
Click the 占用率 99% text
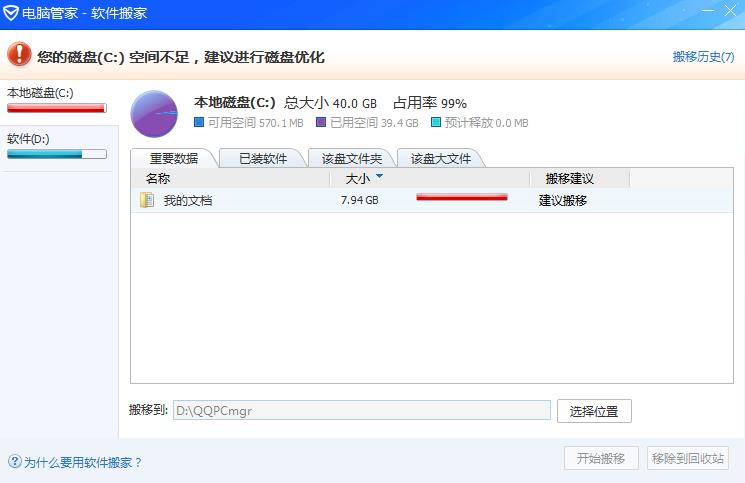[430, 103]
